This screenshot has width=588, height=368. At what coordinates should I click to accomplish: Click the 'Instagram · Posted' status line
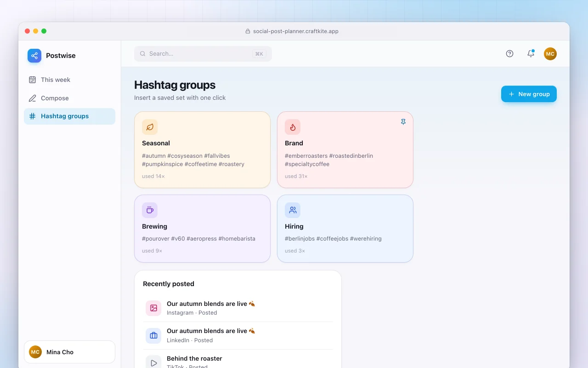coord(192,313)
